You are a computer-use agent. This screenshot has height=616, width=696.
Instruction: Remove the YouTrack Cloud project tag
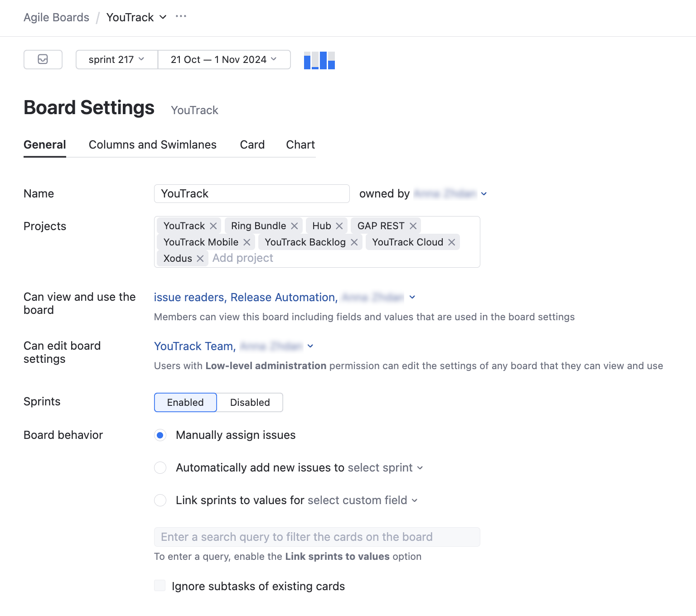[452, 242]
